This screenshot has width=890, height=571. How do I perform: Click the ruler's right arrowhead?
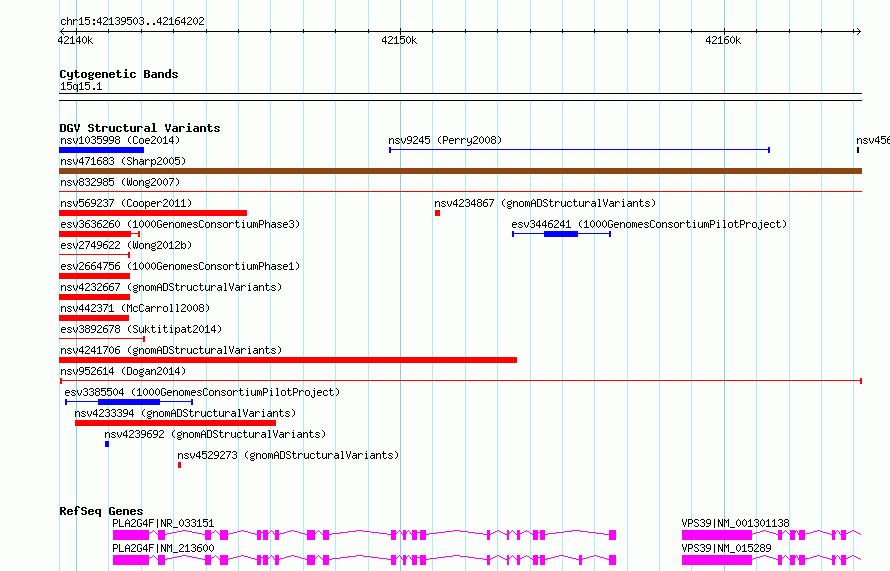point(858,32)
